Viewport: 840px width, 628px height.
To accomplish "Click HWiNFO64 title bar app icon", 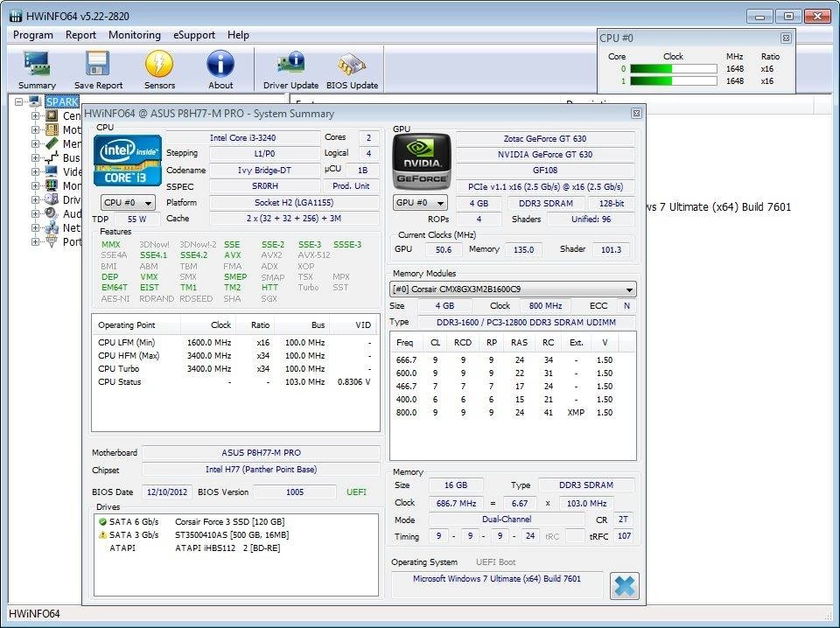I will coord(16,16).
